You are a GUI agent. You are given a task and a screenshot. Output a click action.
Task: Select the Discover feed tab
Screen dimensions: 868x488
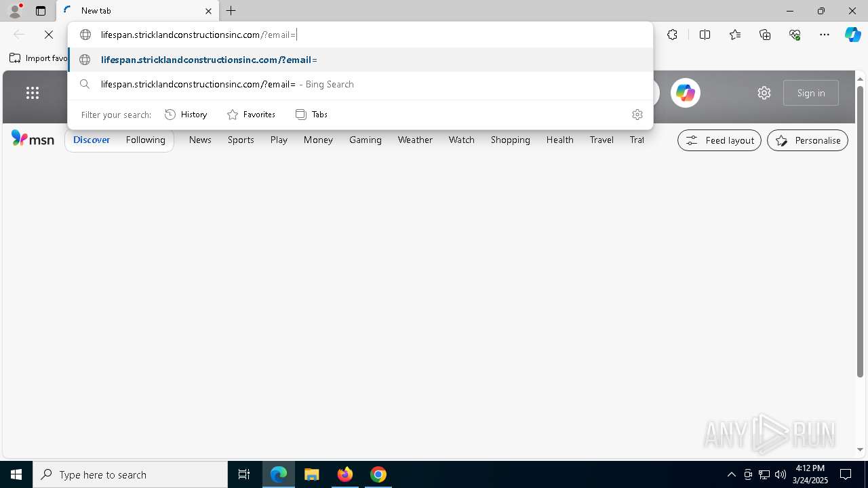(92, 140)
